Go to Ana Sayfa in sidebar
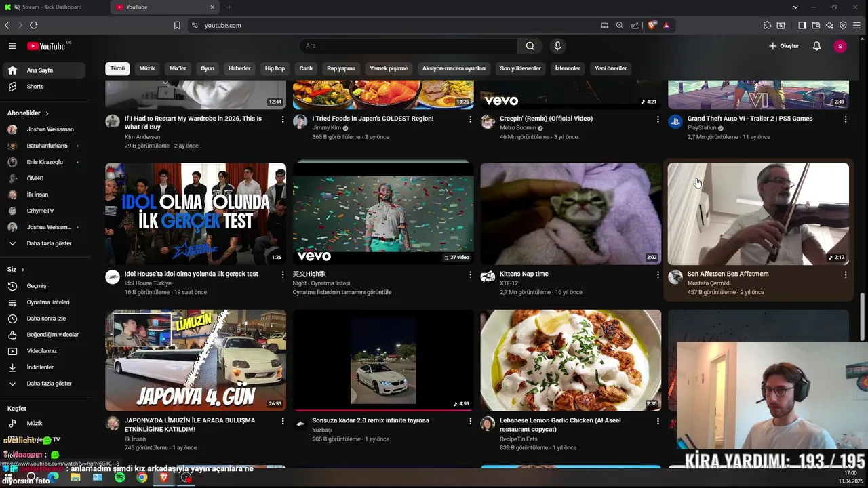Screen dimensions: 868x488 click(x=43, y=70)
